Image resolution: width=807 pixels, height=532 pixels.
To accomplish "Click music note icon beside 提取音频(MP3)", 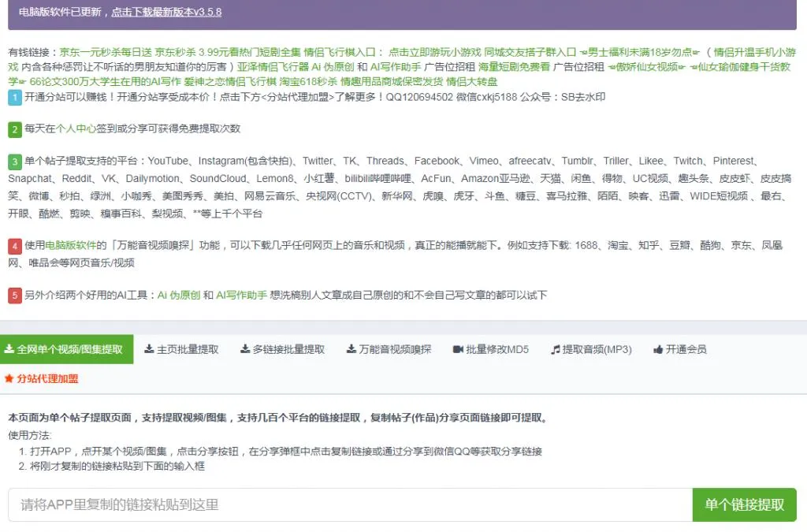I will pos(555,349).
